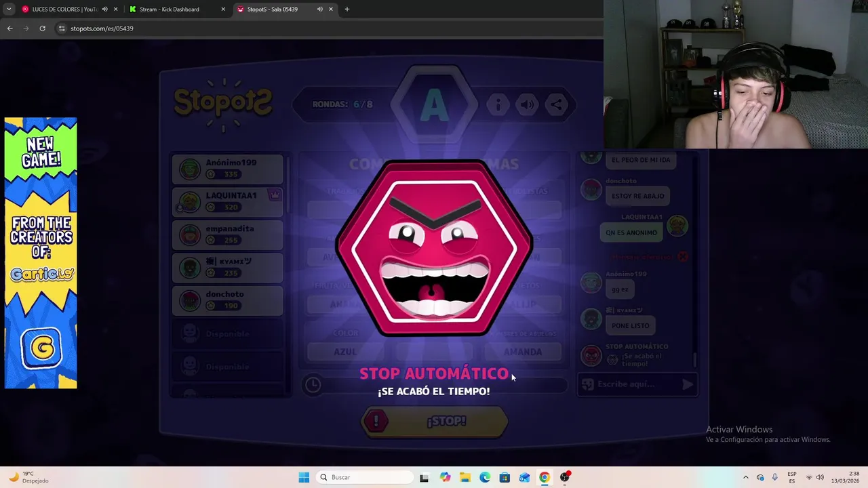Close the 'Stream - Kick Dashboard' tab
868x488 pixels.
223,9
